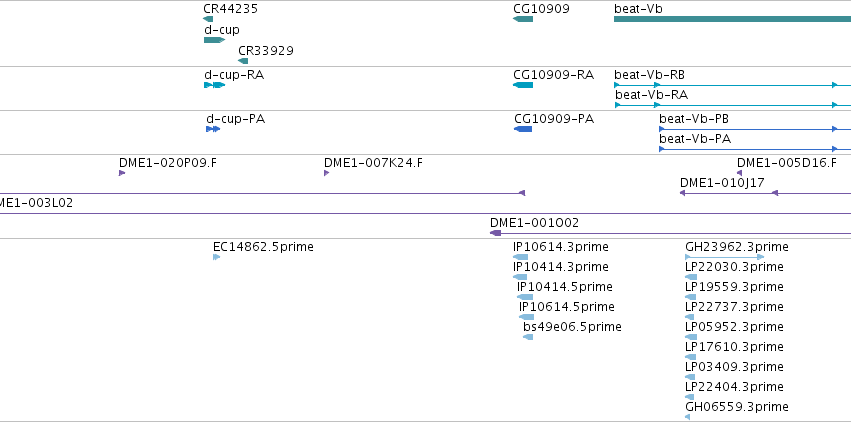Select the CR33929 gene arrow glyph

(243, 61)
